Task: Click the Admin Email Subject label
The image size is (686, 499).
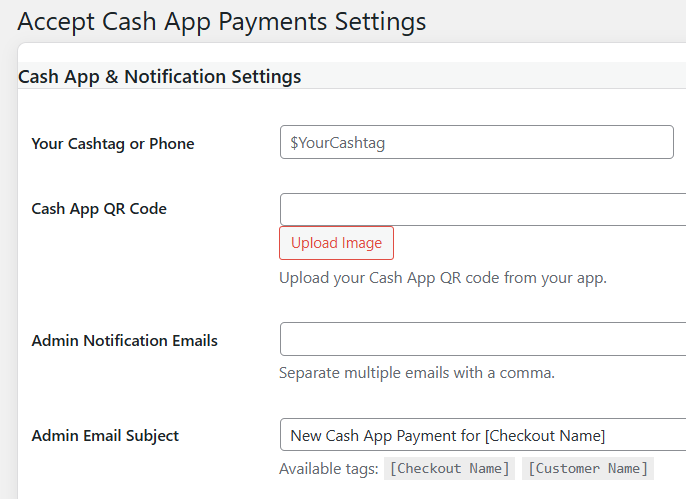Action: tap(105, 436)
